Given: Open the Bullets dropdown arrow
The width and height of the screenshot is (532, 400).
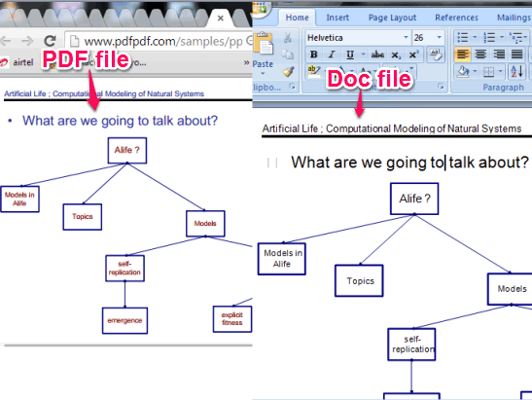Looking at the screenshot, I should pyautogui.click(x=475, y=37).
